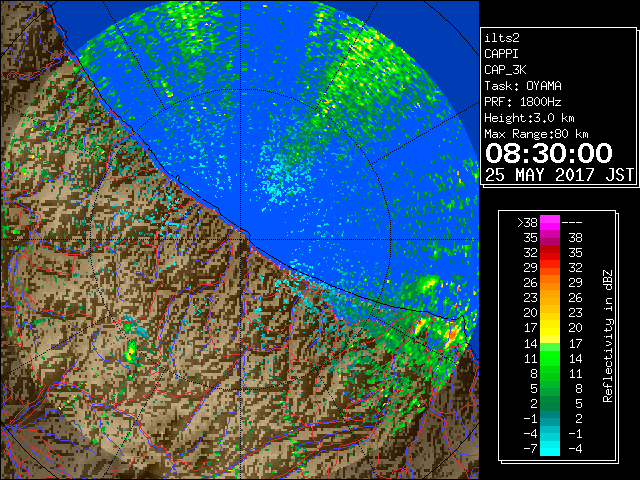Click the strong orange echo cell near southeast coast
This screenshot has width=640, height=480.
tap(452, 334)
